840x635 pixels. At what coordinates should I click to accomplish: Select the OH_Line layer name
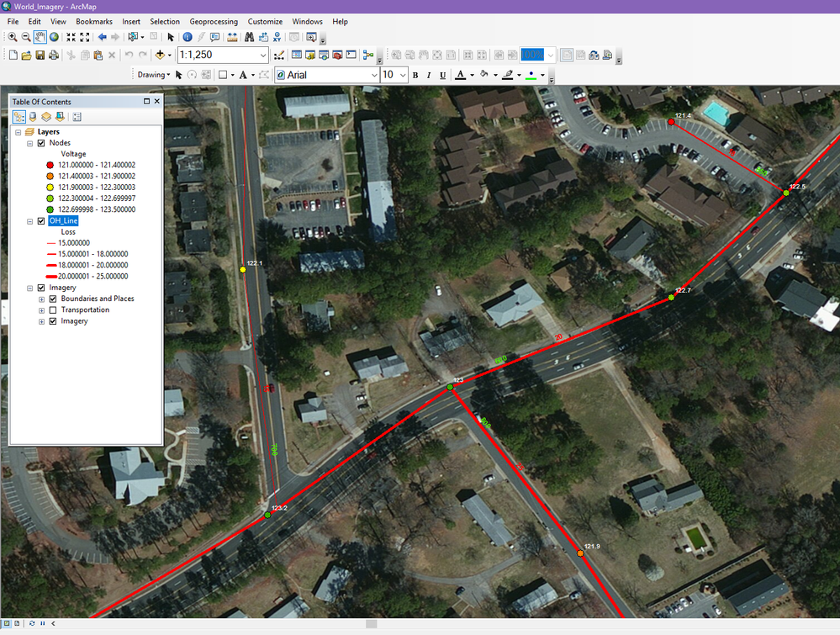(x=63, y=221)
